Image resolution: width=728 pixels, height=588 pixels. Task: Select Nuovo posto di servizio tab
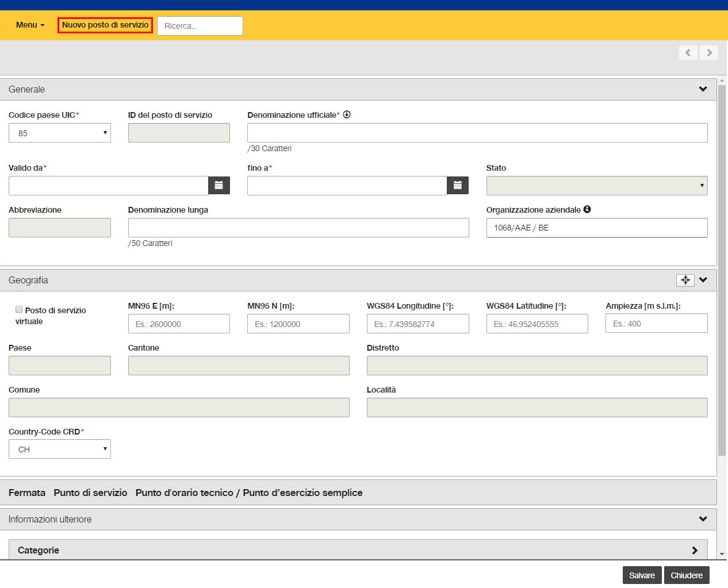pos(105,25)
